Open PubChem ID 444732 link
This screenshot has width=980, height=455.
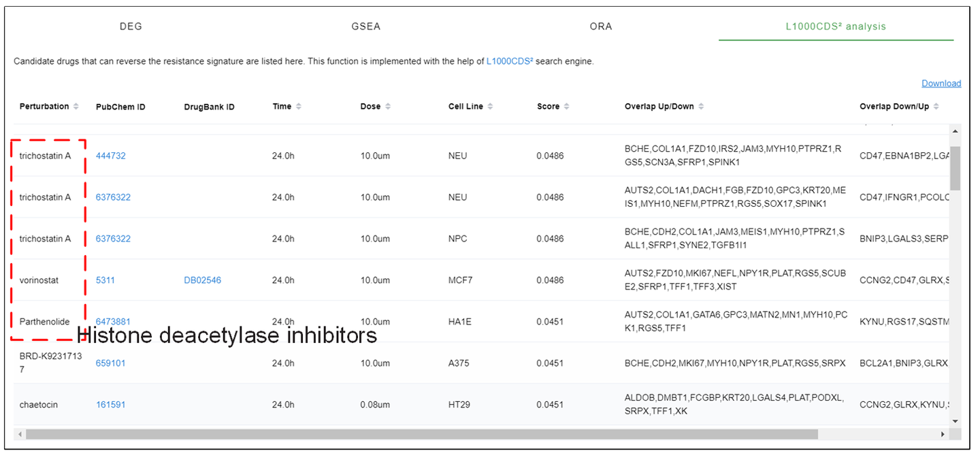tap(111, 156)
